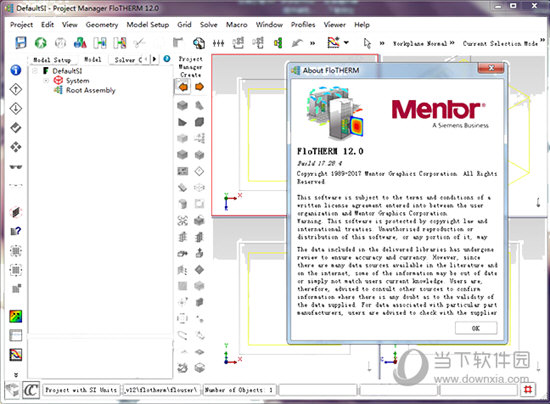Image resolution: width=550 pixels, height=404 pixels.
Task: Click the wavy lines graph icon at sidebar bottom
Action: click(x=15, y=355)
